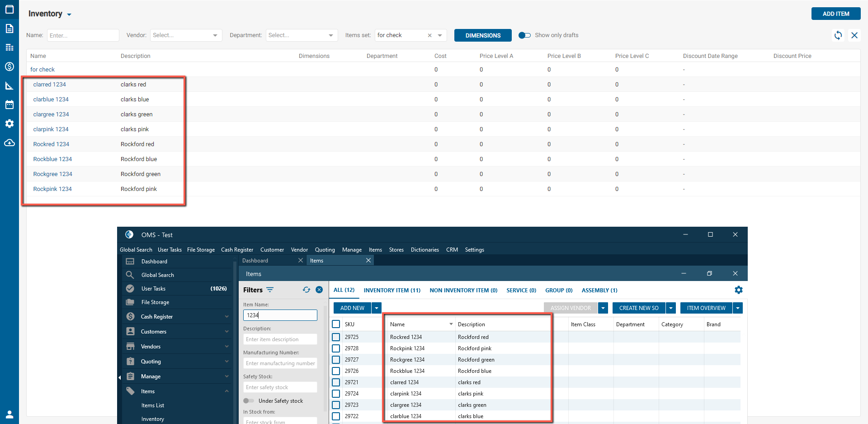Image resolution: width=868 pixels, height=424 pixels.
Task: Open the clarred 1234 item link
Action: point(49,85)
